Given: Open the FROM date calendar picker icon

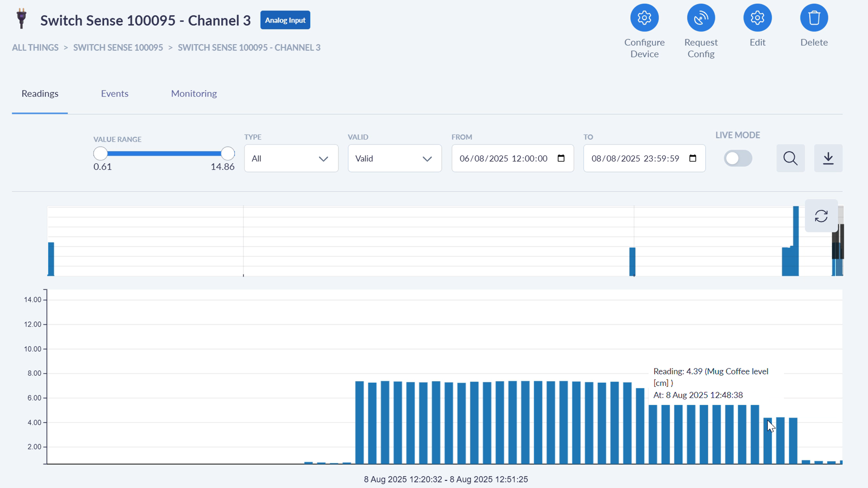Looking at the screenshot, I should click(561, 158).
